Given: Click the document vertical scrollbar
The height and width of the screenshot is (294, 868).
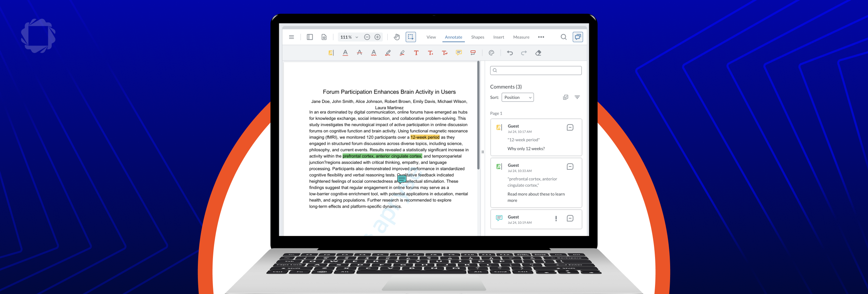Looking at the screenshot, I should pos(478,115).
